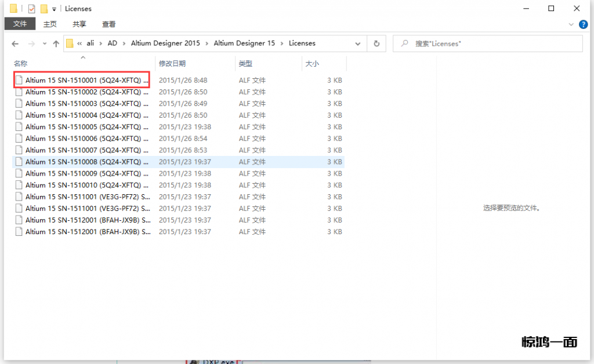
Task: Click the search magnifier icon in search box
Action: click(404, 43)
